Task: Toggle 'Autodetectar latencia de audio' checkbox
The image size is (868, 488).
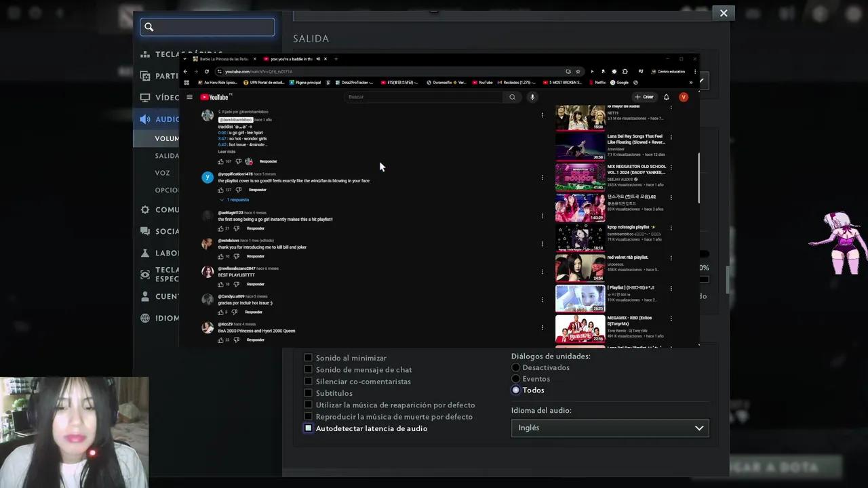Action: coord(309,428)
